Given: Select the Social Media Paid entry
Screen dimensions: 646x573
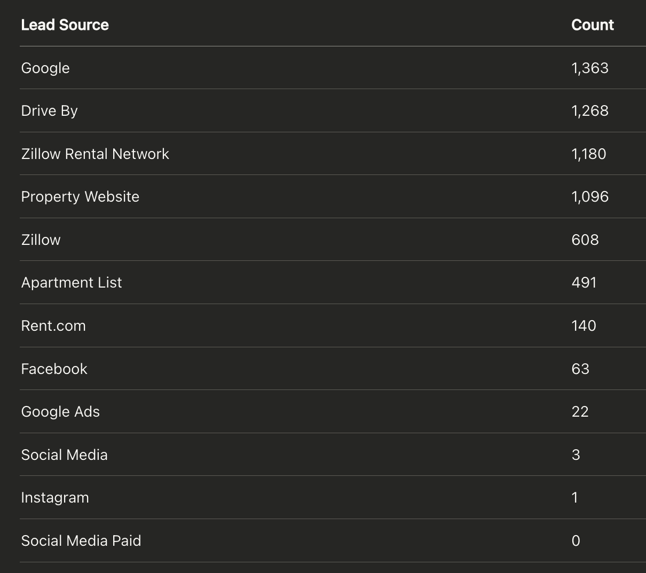Looking at the screenshot, I should click(x=81, y=541).
